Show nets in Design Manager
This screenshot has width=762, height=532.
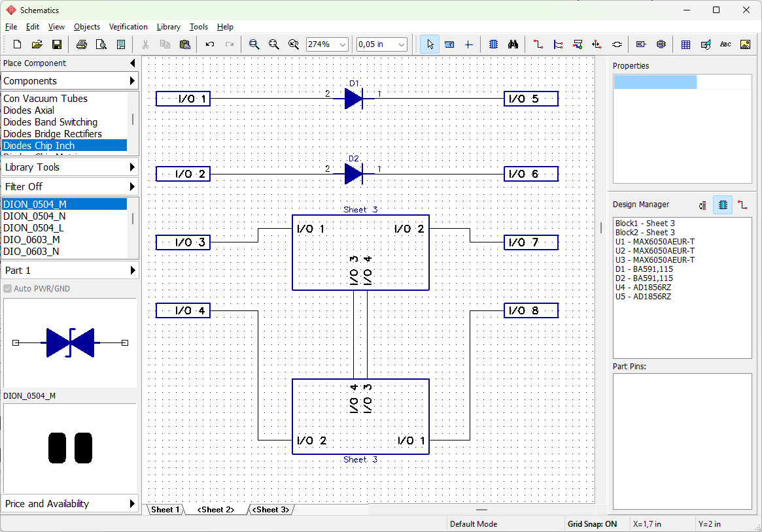pos(742,205)
